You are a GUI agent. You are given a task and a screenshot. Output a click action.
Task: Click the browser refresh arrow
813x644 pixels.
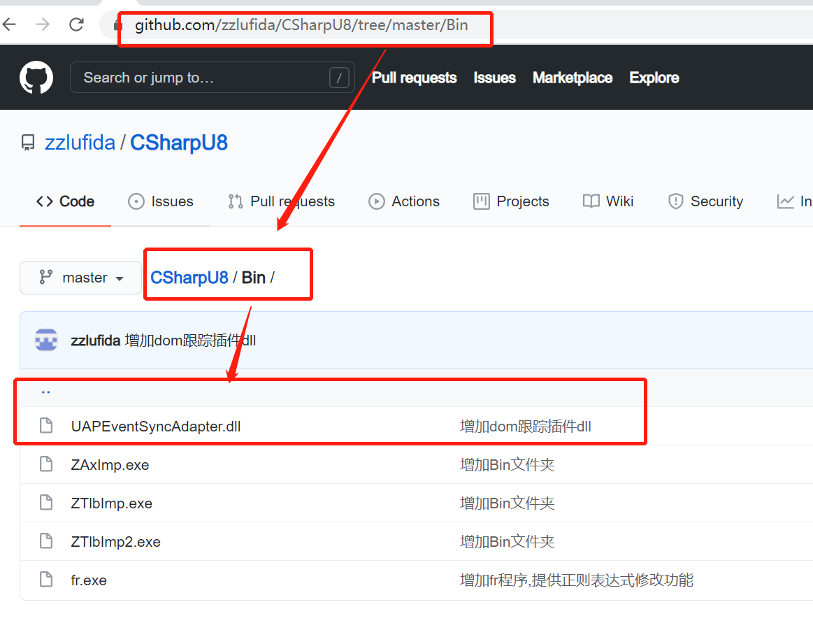pos(75,24)
